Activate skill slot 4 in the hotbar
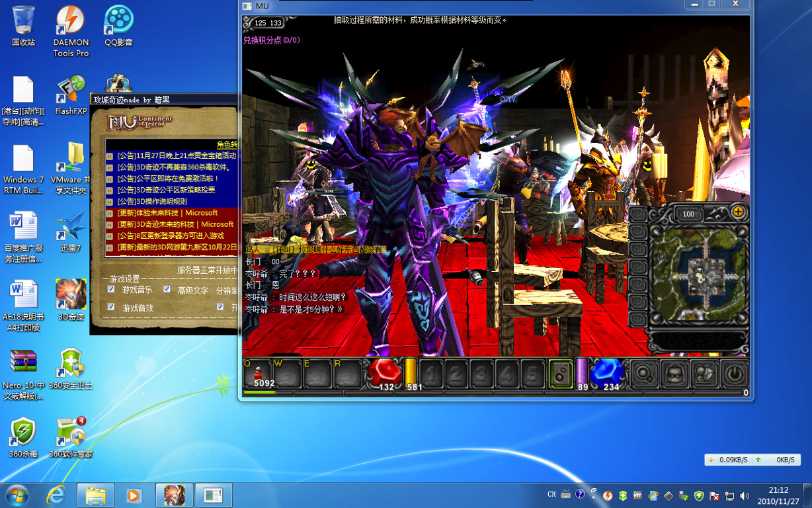 pos(507,374)
